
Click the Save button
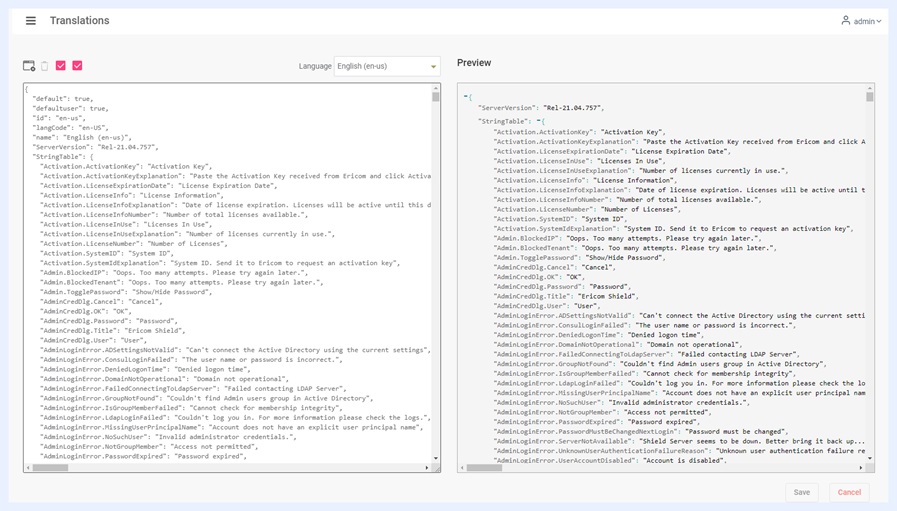pos(801,492)
